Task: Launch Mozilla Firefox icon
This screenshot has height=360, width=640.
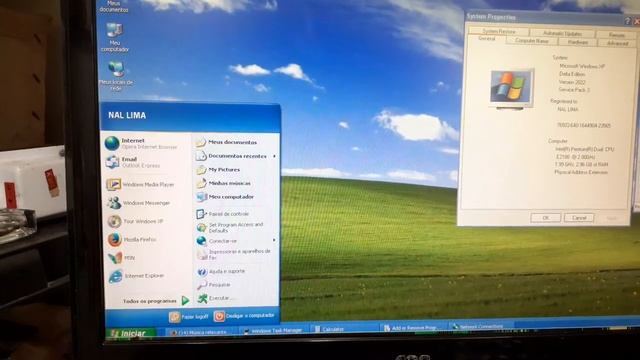Action: point(115,240)
